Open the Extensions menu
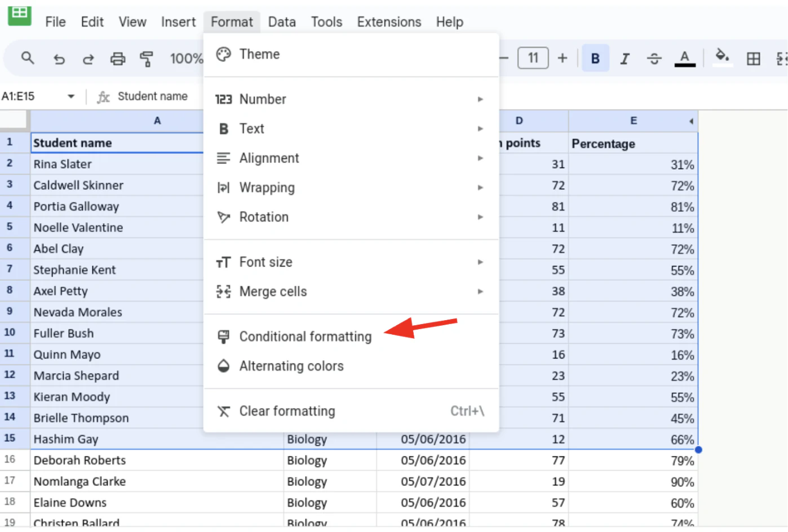788x532 pixels. click(x=389, y=22)
